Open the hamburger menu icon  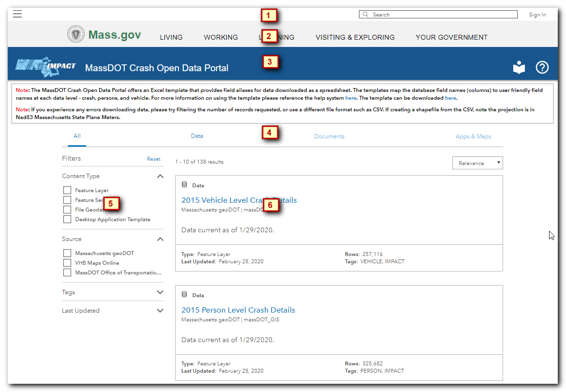click(17, 14)
